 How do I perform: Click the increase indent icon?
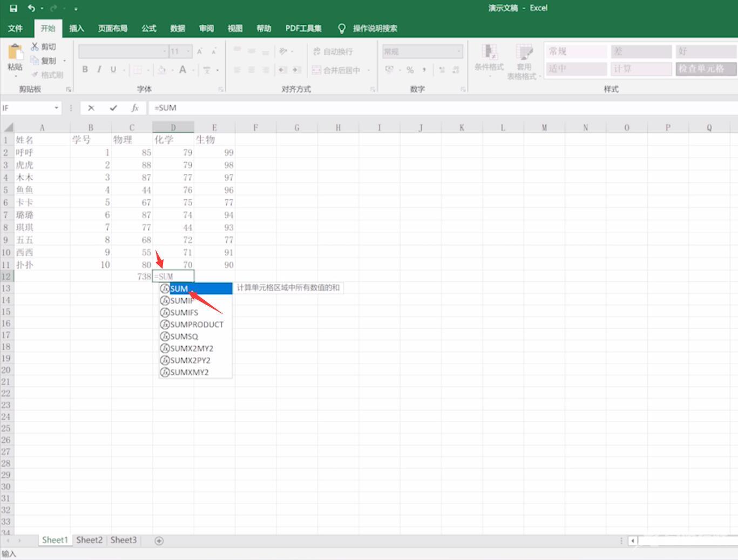pos(296,70)
